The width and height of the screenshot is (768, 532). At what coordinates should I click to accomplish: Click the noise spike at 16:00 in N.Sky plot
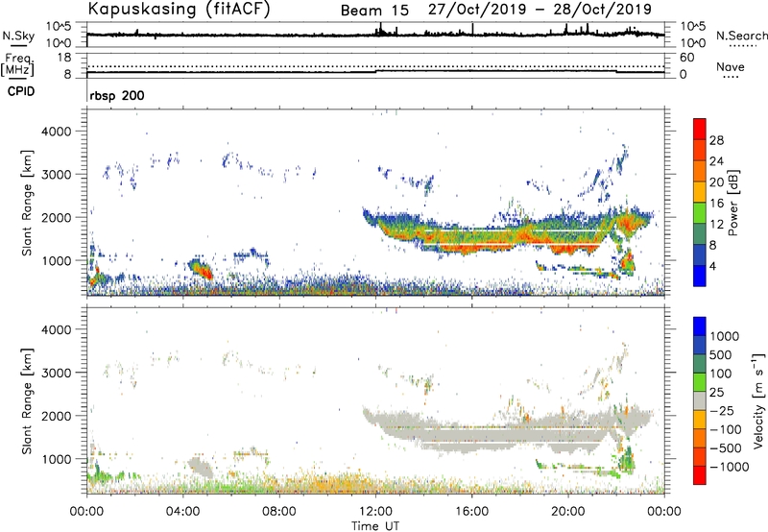(472, 30)
